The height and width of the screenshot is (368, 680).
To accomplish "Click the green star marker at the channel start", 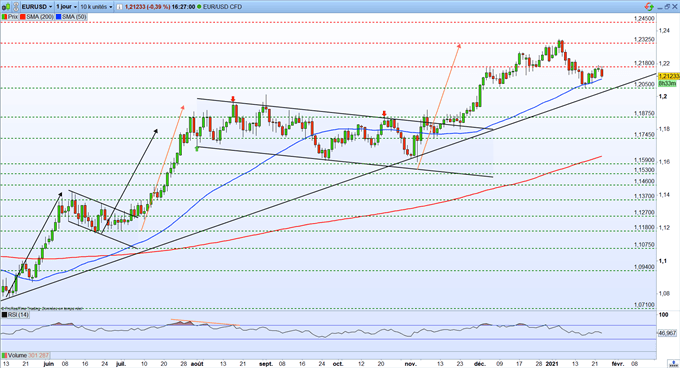I will click(197, 148).
